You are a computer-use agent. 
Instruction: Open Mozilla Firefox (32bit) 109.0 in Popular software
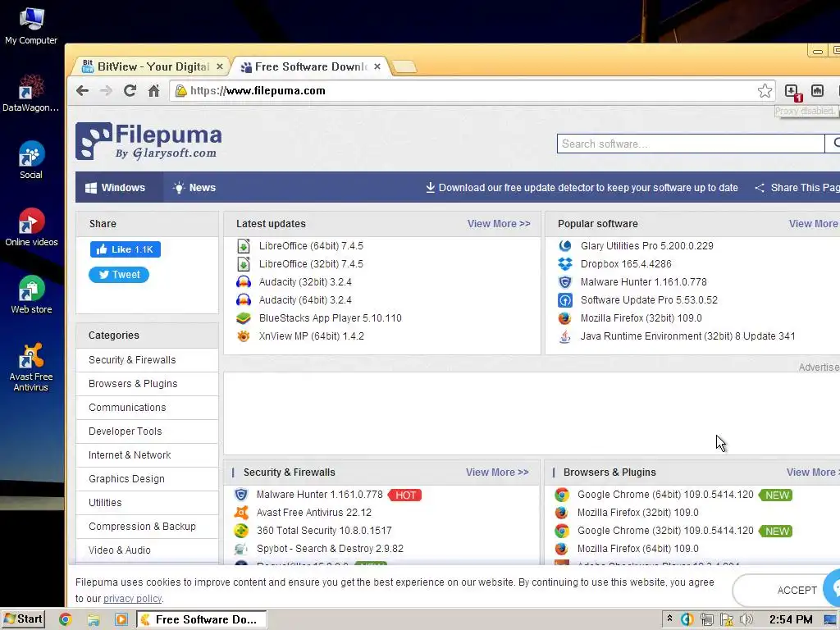pos(641,318)
